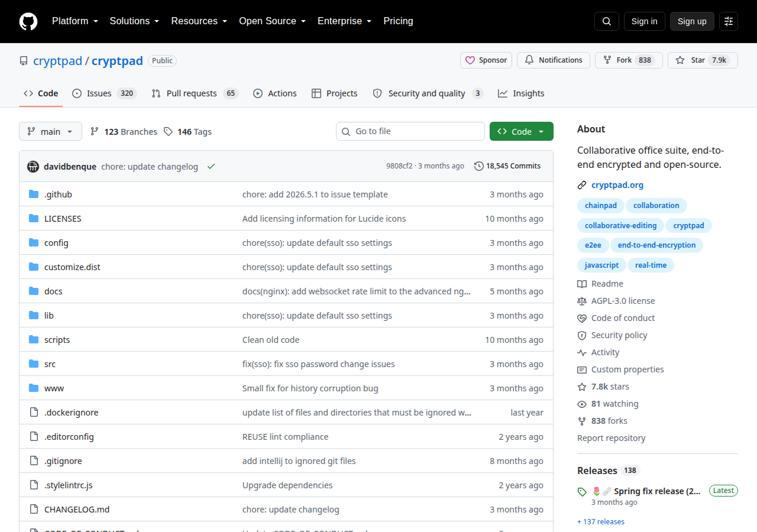Click the tag icon beside Spring fix release

tap(582, 492)
